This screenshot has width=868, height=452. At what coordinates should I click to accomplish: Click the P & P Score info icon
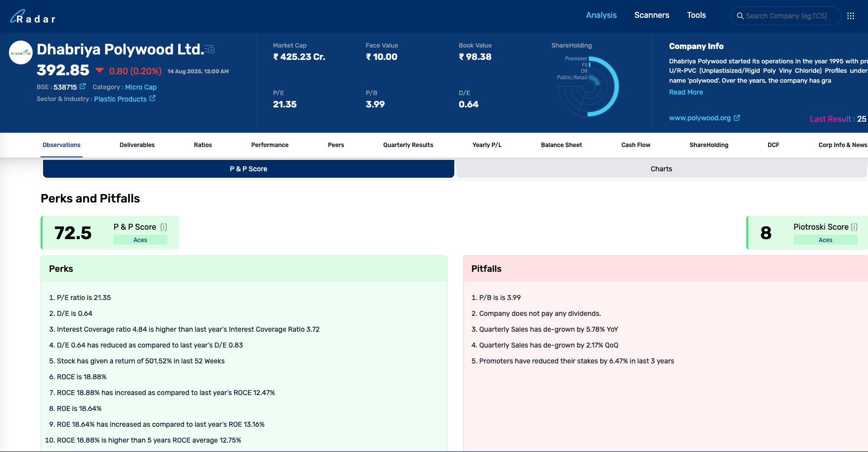163,227
